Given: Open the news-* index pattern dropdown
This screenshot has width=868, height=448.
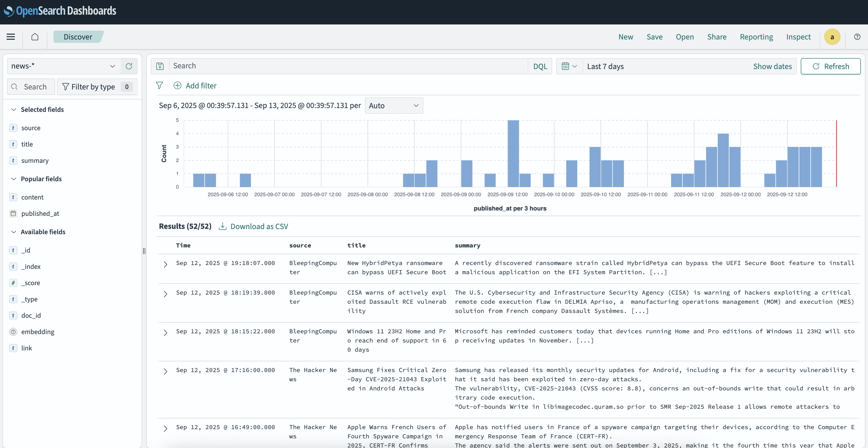Looking at the screenshot, I should point(63,66).
